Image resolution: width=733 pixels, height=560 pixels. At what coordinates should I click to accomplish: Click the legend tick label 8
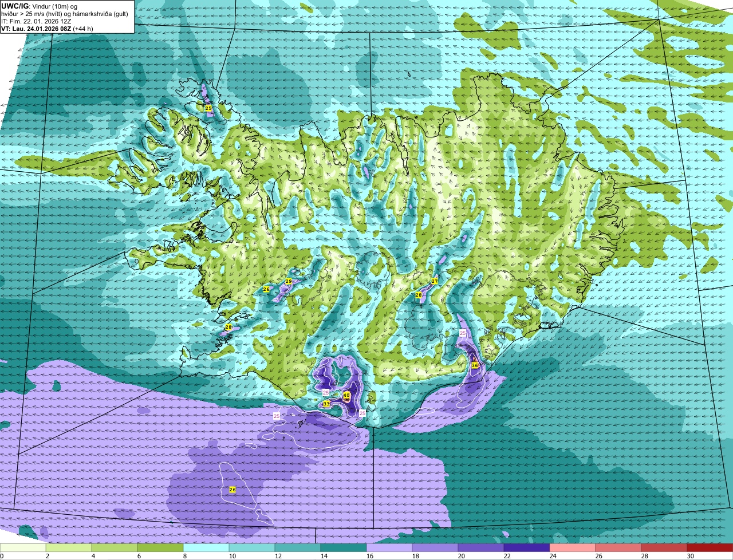click(x=184, y=556)
